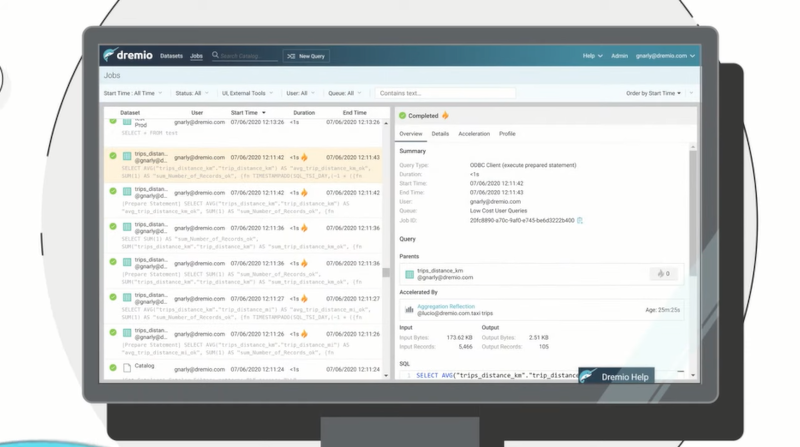800x447 pixels.
Task: Open Order by Start Time dropdown
Action: (653, 93)
